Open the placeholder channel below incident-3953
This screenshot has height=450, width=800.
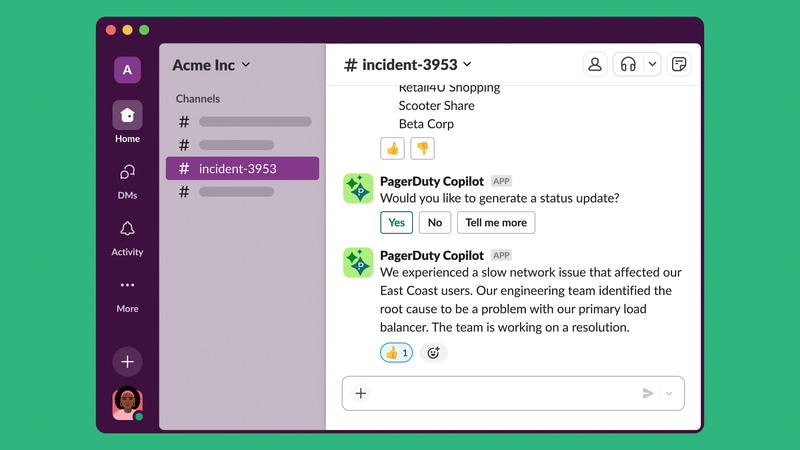pos(227,192)
